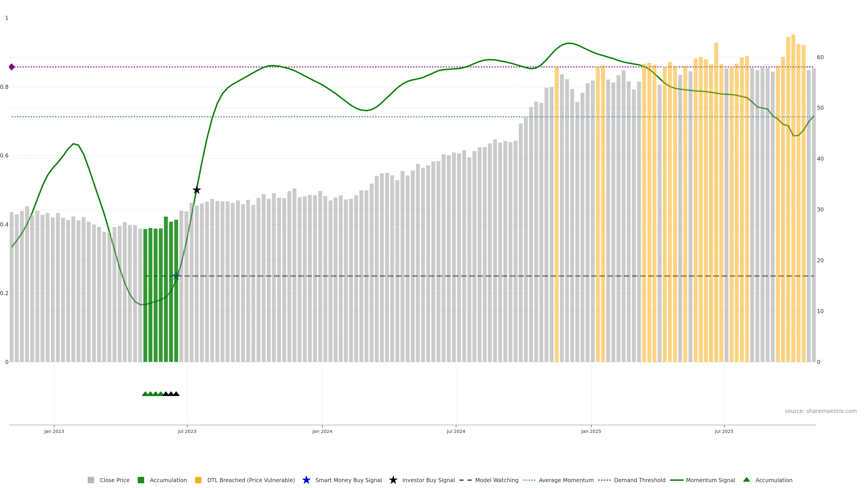Toggle DTL Breached (Price Vulnerable) legend entry
Screen dimensions: 868x488
click(x=251, y=480)
